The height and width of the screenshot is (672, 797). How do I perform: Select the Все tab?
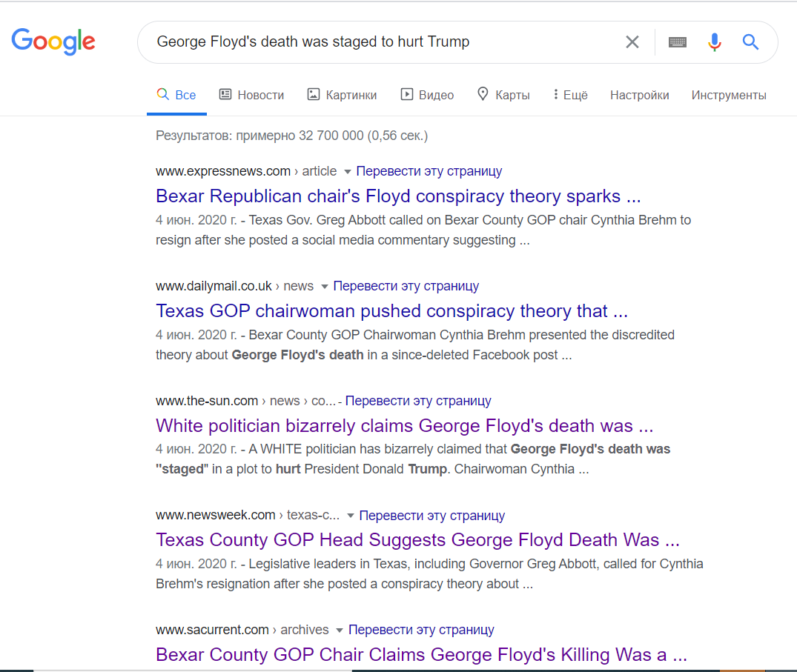pos(176,95)
